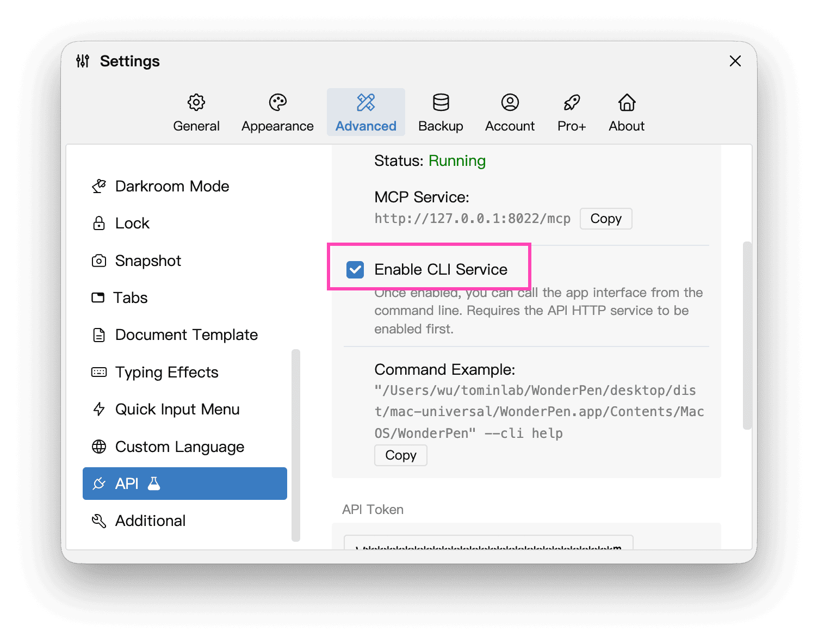Open the General settings gear icon
The image size is (818, 644).
pos(196,102)
